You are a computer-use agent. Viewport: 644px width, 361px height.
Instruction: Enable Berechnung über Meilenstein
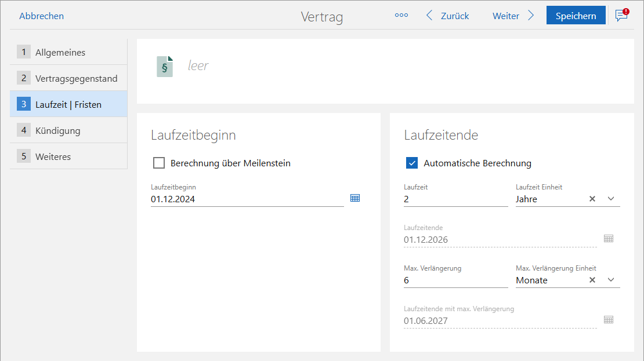click(x=159, y=163)
